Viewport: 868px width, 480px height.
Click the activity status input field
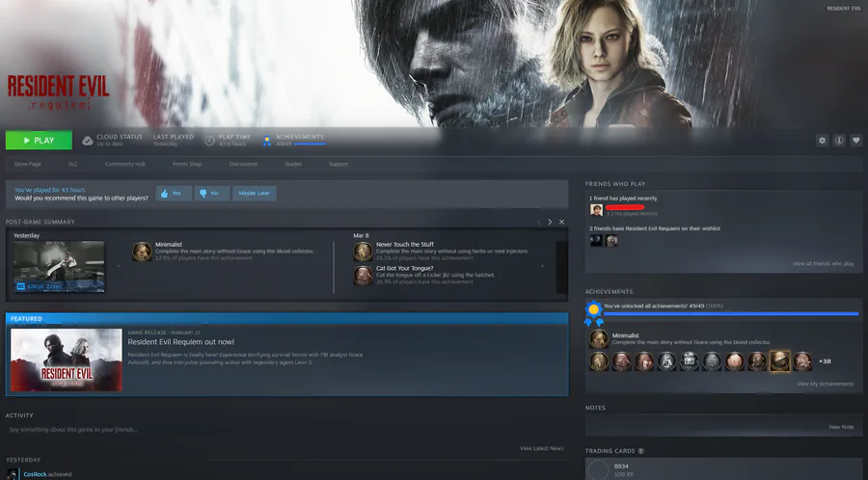pyautogui.click(x=286, y=430)
